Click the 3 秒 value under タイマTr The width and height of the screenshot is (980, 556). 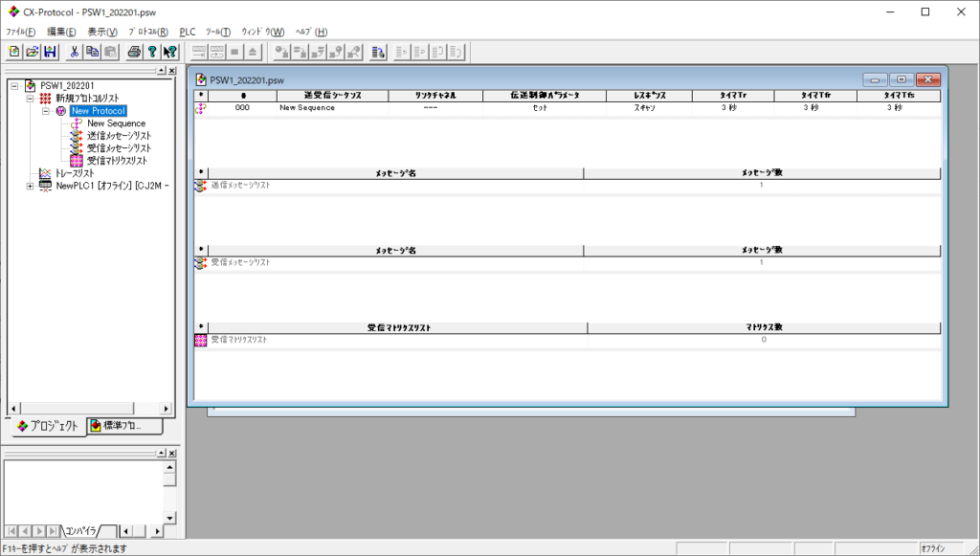pos(728,108)
